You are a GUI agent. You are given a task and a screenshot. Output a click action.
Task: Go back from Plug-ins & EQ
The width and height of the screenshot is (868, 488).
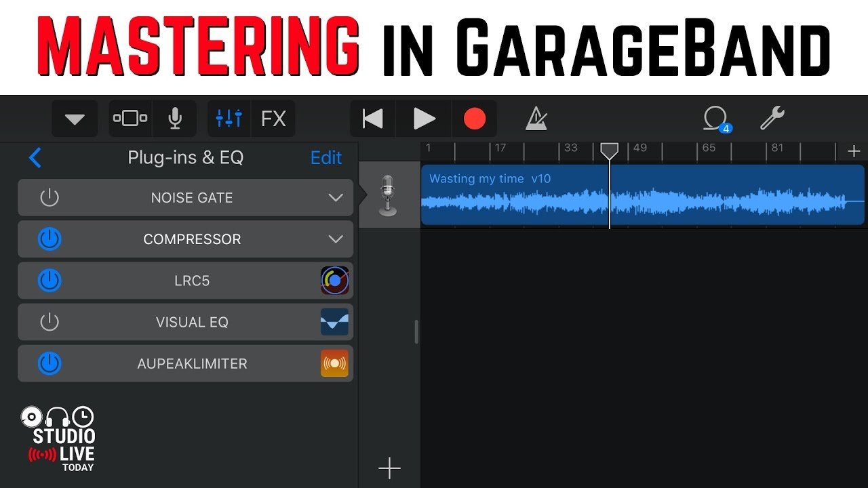[x=35, y=158]
